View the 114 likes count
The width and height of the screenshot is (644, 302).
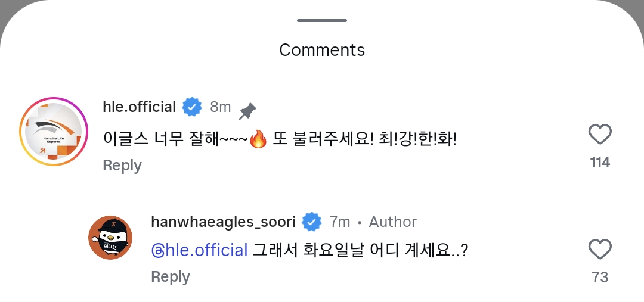(600, 163)
